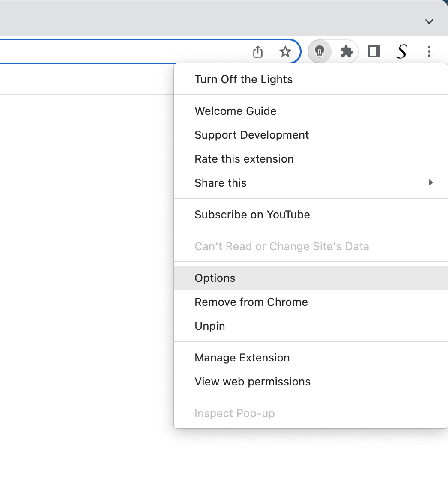Select Options from the menu
Image resolution: width=448 pixels, height=478 pixels.
click(215, 278)
